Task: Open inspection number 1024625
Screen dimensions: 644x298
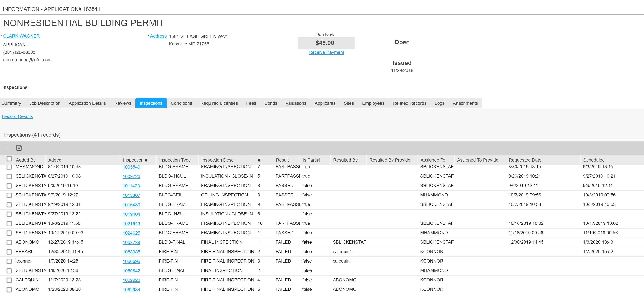Action: pyautogui.click(x=131, y=233)
